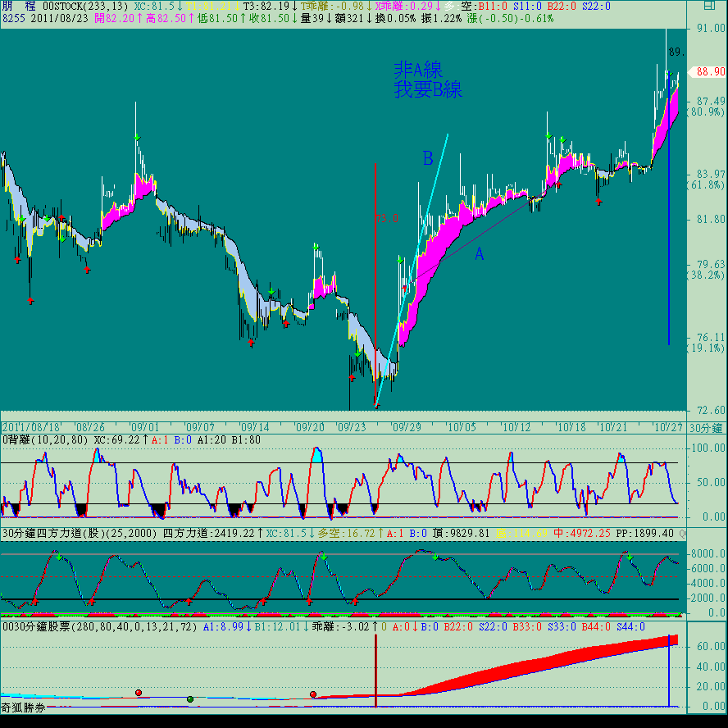Click the 09/14 date on the time axis
This screenshot has width=728, height=728.
click(x=255, y=427)
